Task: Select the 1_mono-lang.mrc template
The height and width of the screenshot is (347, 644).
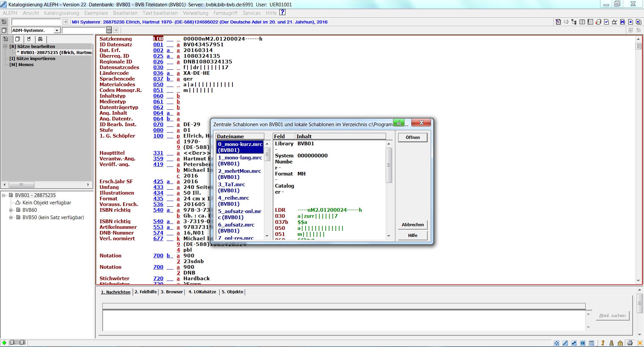Action: pyautogui.click(x=240, y=160)
